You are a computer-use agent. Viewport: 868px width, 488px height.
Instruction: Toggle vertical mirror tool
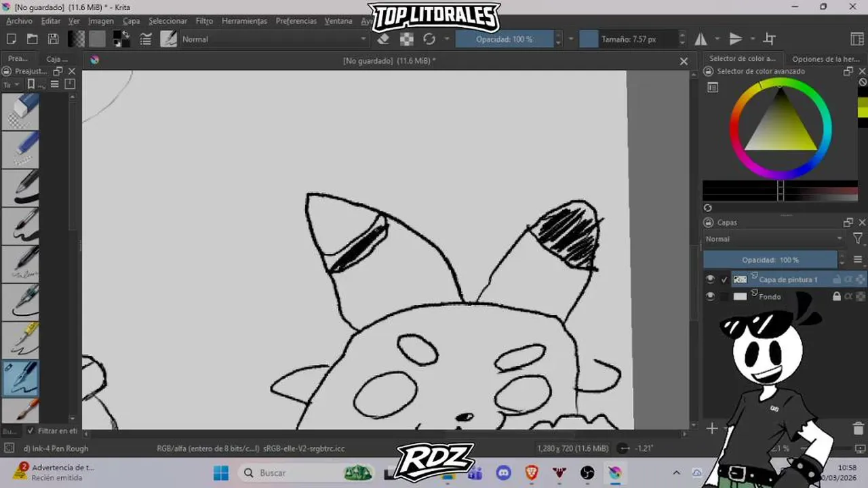pos(736,39)
